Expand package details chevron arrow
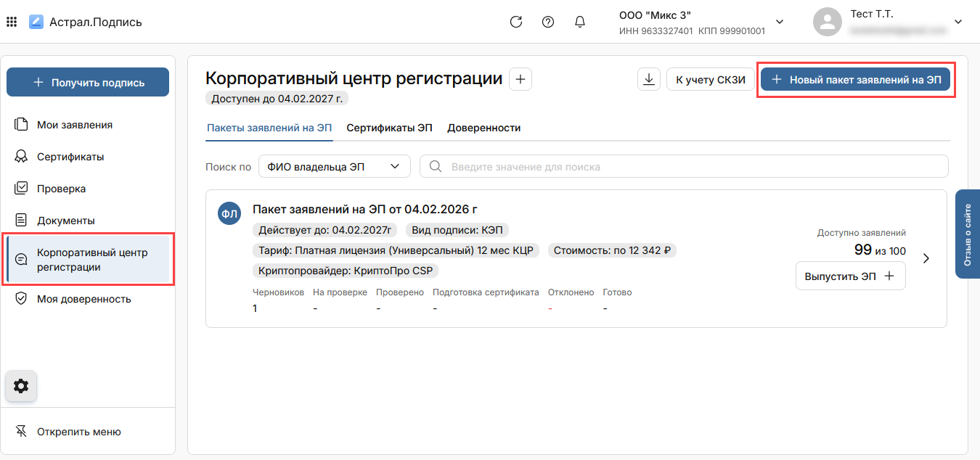Image resolution: width=980 pixels, height=460 pixels. [x=926, y=258]
